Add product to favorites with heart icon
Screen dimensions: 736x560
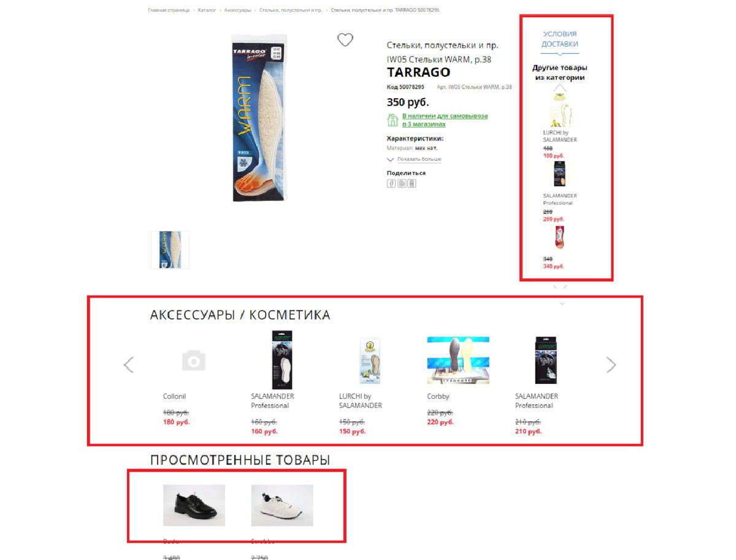[x=345, y=40]
